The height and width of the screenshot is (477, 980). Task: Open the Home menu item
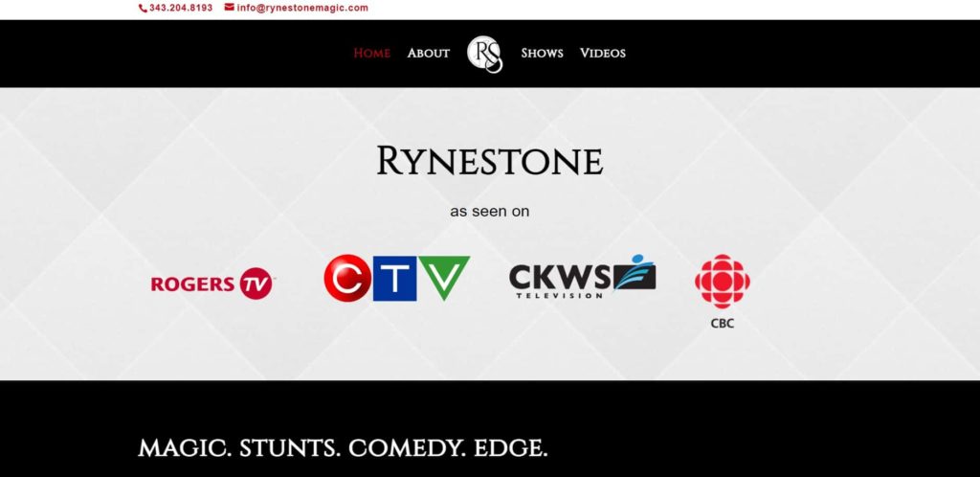click(x=372, y=53)
